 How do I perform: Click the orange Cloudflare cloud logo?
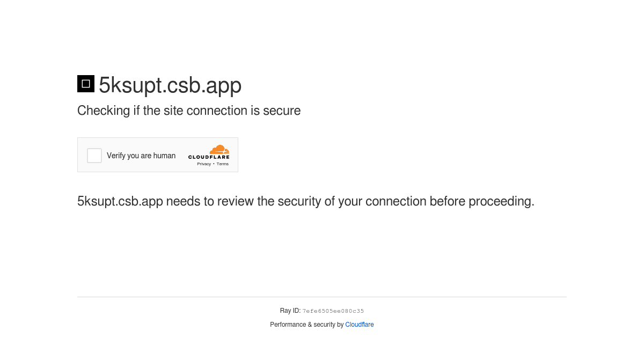click(219, 149)
